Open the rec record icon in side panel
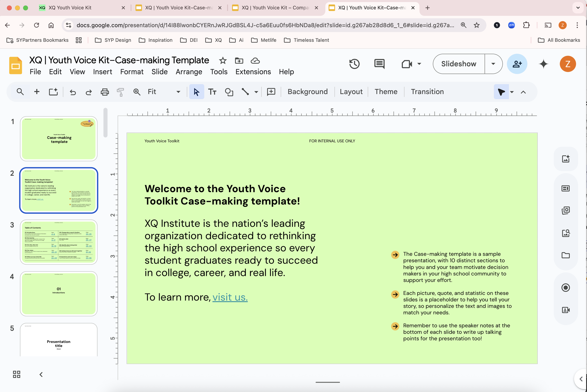The height and width of the screenshot is (392, 587). [x=565, y=288]
